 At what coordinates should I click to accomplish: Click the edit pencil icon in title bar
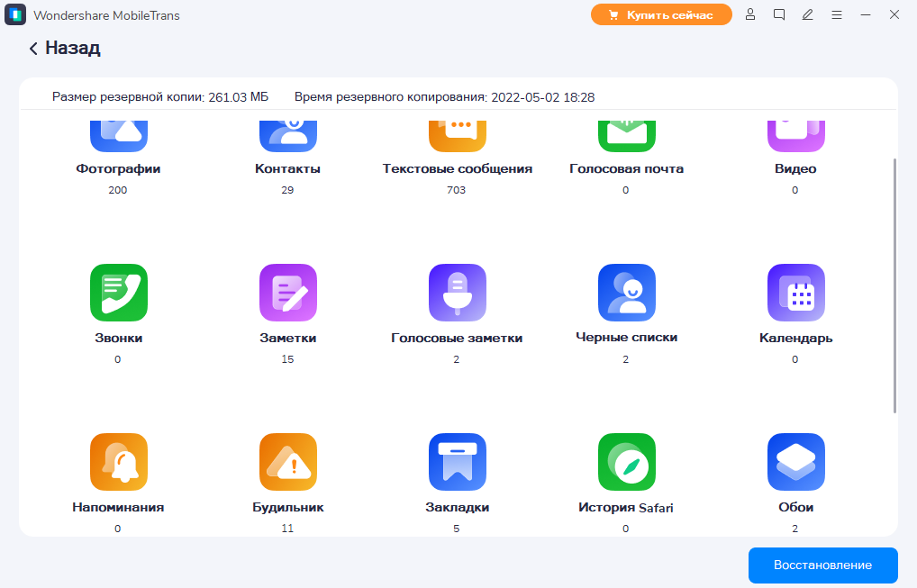coord(808,14)
